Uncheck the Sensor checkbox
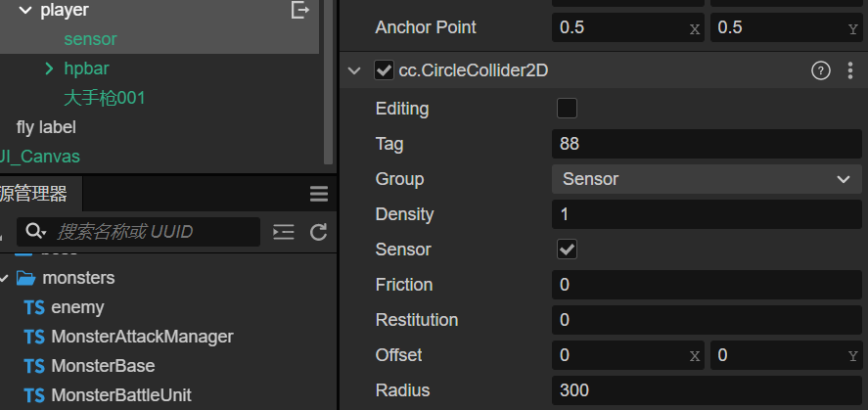 coord(567,250)
